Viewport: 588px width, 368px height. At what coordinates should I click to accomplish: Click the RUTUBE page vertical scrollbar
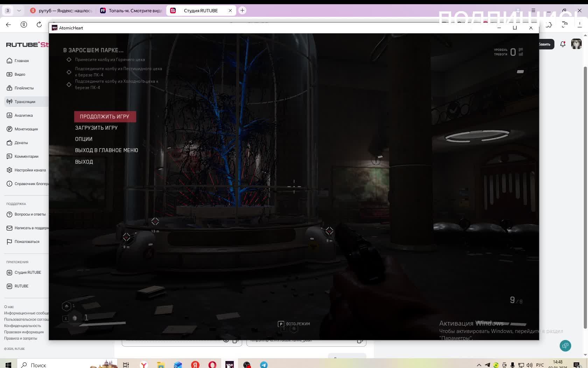585,198
